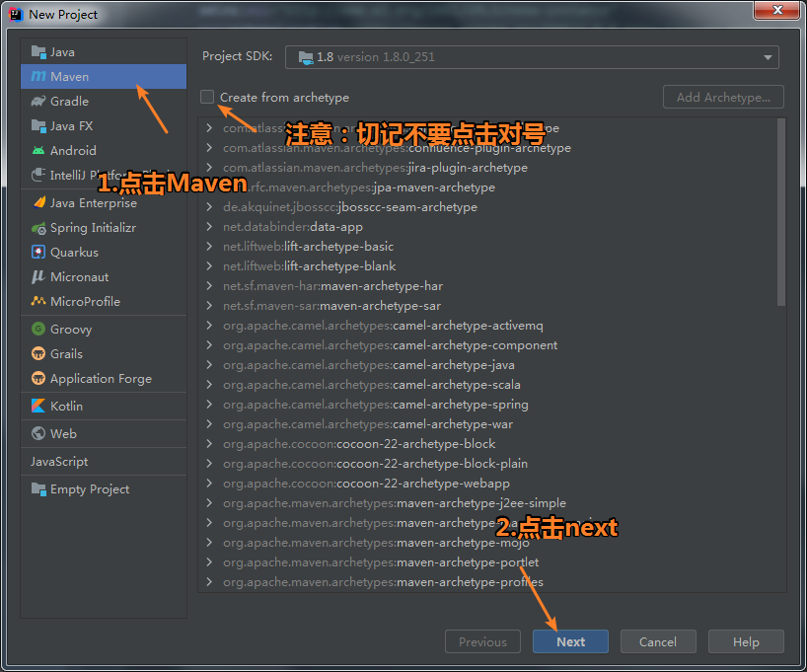Viewport: 807px width, 672px height.
Task: Click the archetype list vertical scrollbar
Action: point(780,213)
